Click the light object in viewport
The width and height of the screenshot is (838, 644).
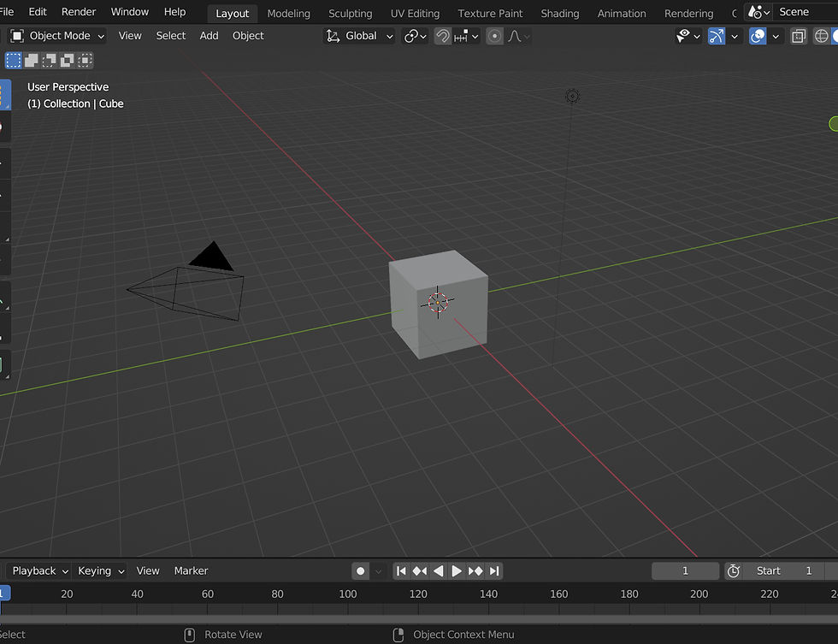572,96
